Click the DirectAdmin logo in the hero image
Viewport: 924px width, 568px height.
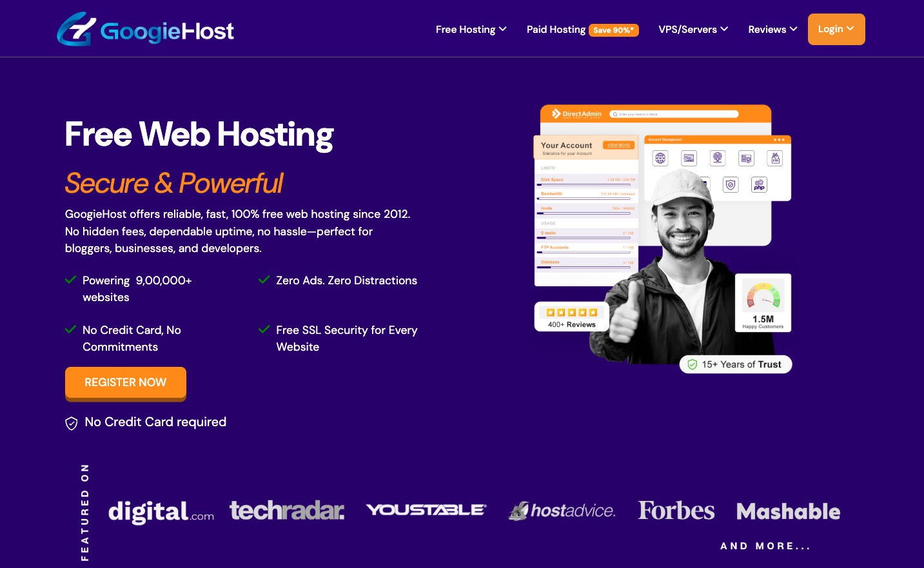pyautogui.click(x=576, y=114)
